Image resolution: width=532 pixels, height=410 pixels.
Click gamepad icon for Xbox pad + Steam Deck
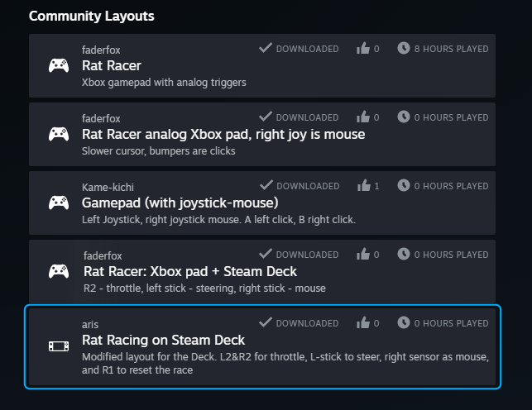pos(58,271)
